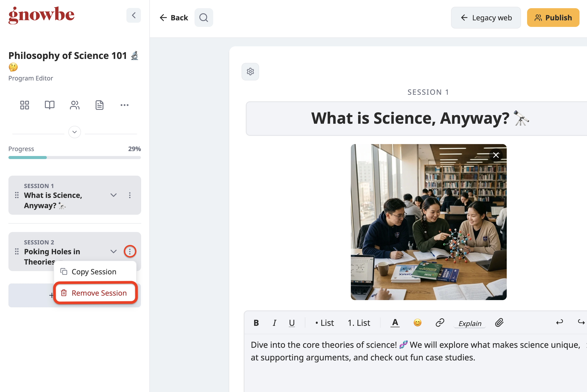This screenshot has height=392, width=587.
Task: Open the search tool
Action: click(x=204, y=18)
